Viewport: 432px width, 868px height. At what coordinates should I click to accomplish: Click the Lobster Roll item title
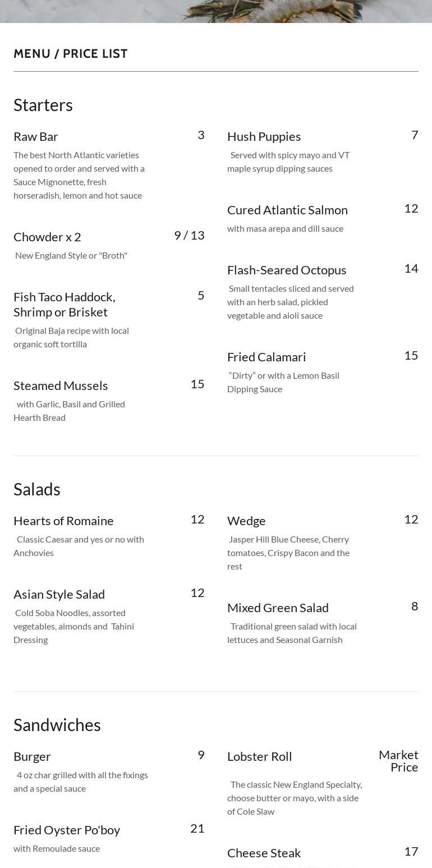point(259,756)
